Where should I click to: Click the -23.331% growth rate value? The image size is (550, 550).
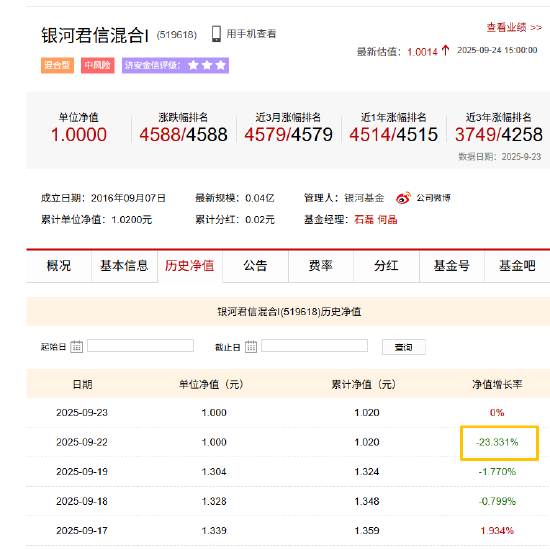tap(497, 442)
